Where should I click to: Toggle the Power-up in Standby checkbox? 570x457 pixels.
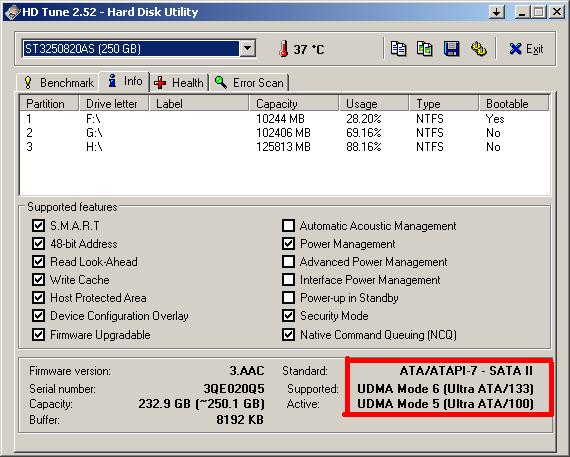(x=289, y=297)
